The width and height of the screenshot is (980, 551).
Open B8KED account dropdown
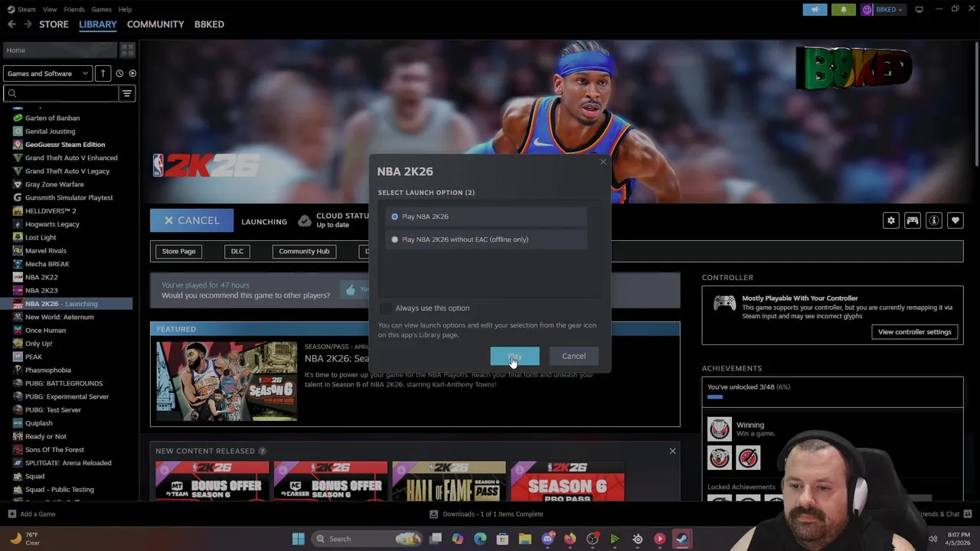pos(884,9)
